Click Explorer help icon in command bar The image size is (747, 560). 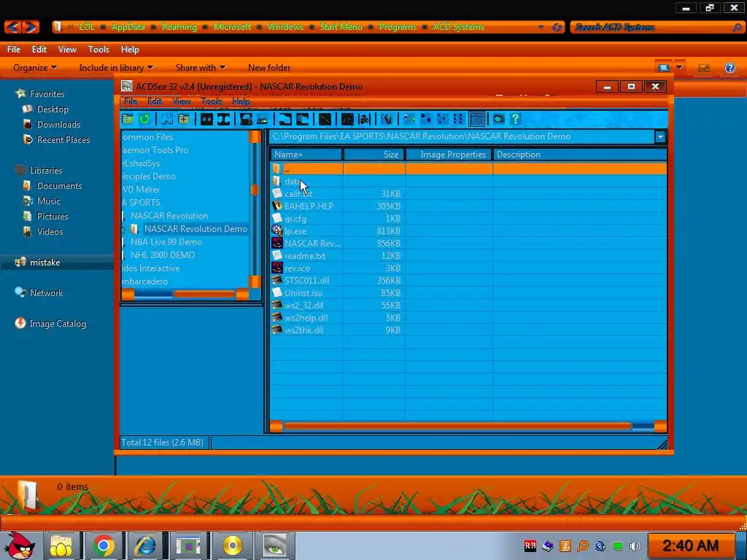pyautogui.click(x=729, y=68)
